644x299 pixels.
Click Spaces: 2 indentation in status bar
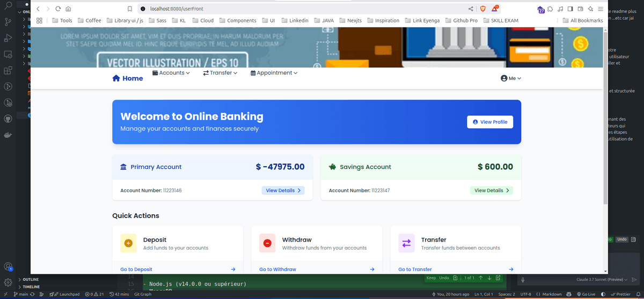click(x=506, y=294)
